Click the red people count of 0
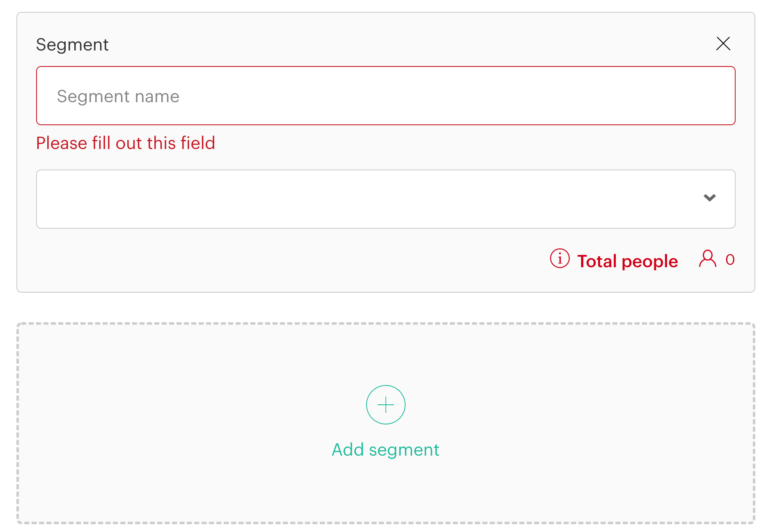Image resolution: width=766 pixels, height=532 pixels. pos(730,259)
